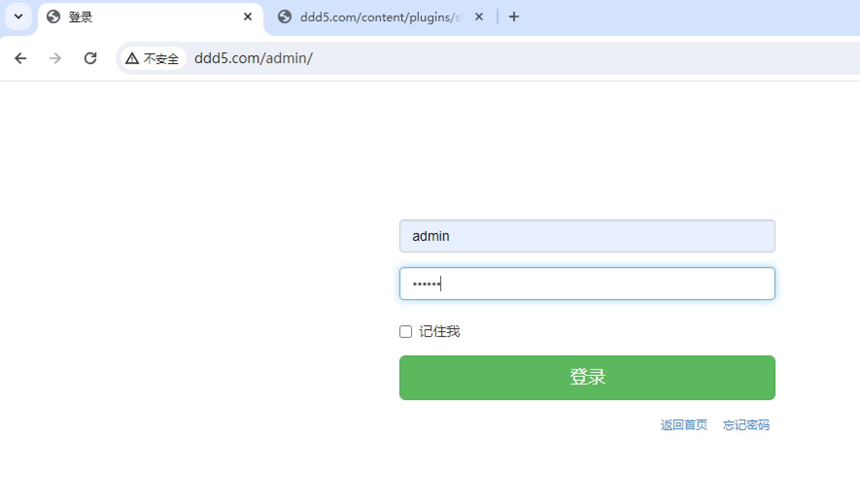Reload the current page
This screenshot has width=860, height=504.
tap(90, 58)
